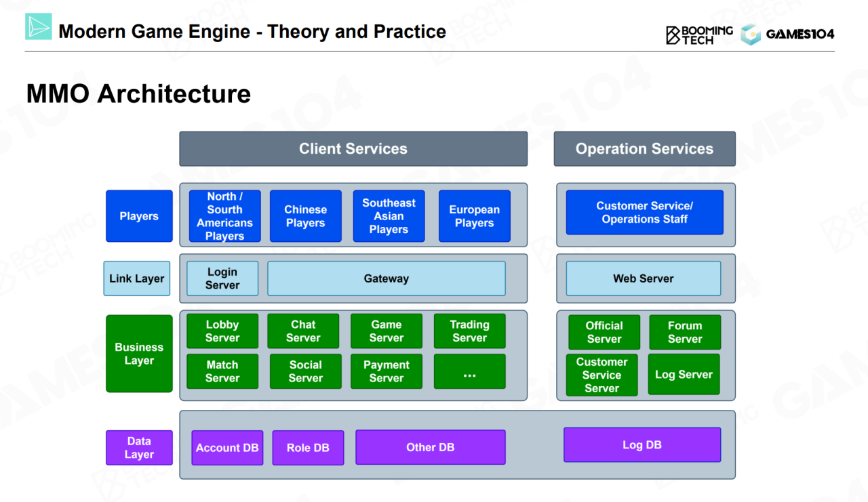Click the Chinese Players box
The width and height of the screenshot is (868, 502).
[305, 216]
